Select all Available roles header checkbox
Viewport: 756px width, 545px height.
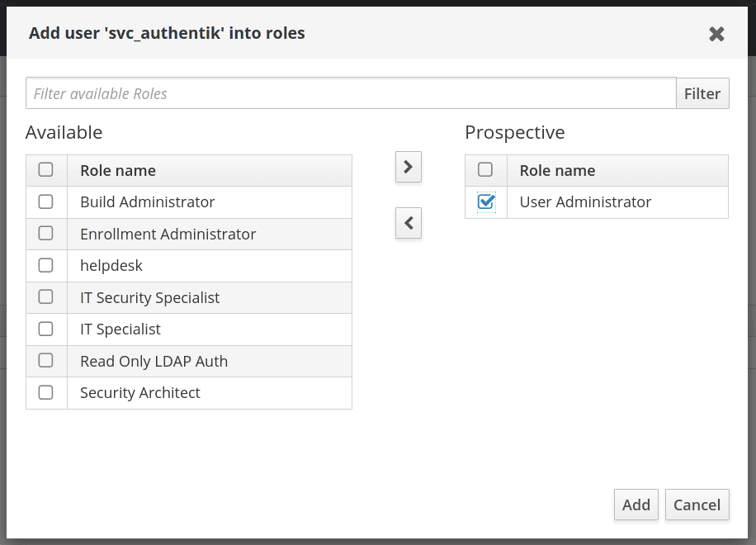[x=46, y=170]
